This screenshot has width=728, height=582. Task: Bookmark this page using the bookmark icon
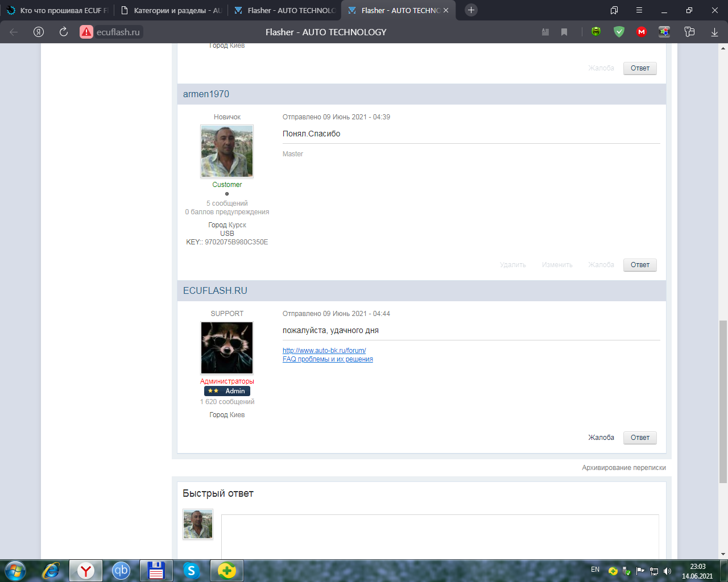click(x=564, y=32)
